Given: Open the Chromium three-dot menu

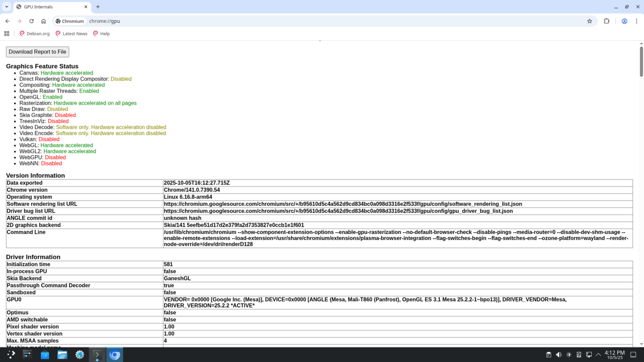Looking at the screenshot, I should [636, 21].
